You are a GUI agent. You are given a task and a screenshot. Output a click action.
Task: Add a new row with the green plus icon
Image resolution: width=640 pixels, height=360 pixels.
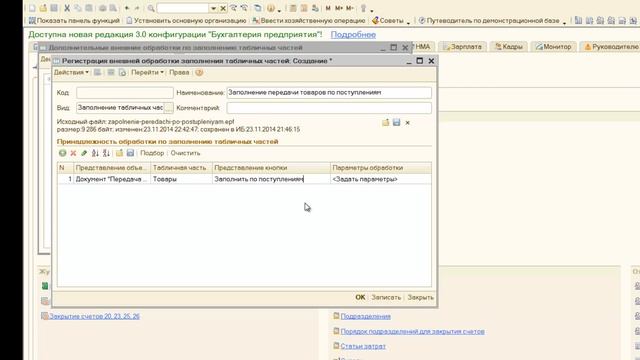click(x=62, y=153)
